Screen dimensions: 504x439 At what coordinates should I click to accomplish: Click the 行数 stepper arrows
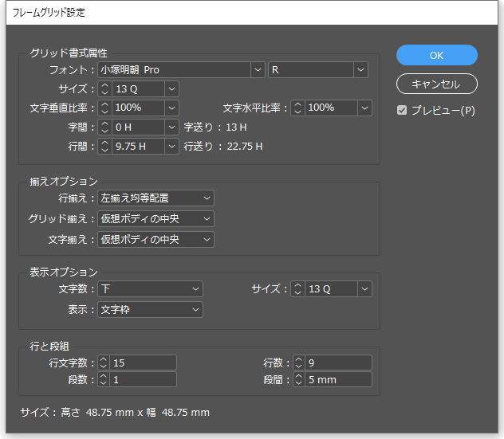click(299, 363)
